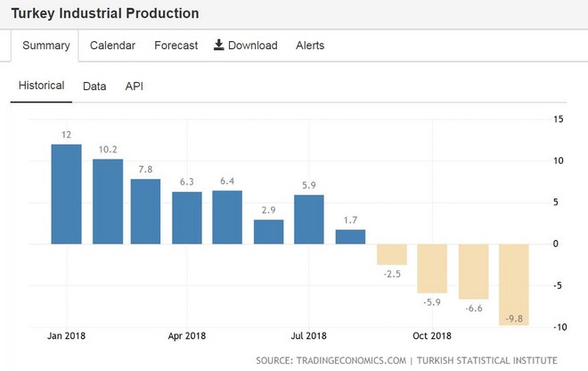588x371 pixels.
Task: Click the bar labeled 10.2
Action: pos(108,202)
